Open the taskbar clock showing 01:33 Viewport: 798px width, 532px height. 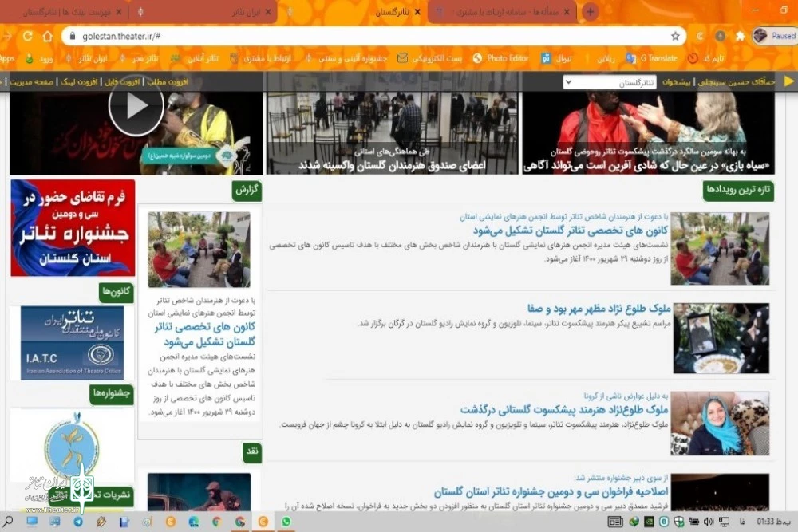pos(773,522)
